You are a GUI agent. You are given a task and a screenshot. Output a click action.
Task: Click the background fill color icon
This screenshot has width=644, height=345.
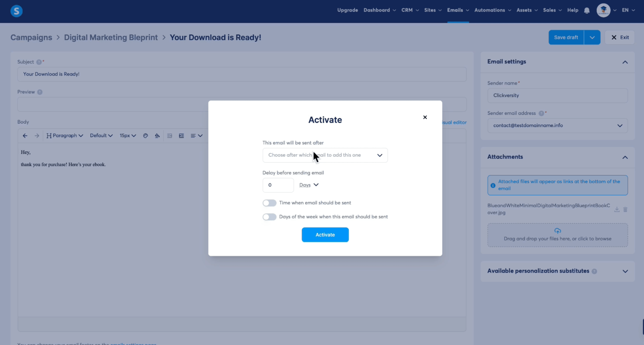point(157,136)
